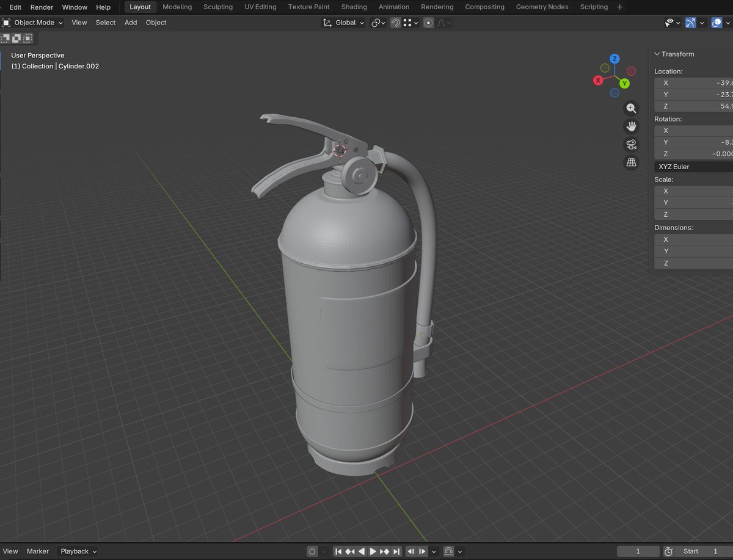Image resolution: width=733 pixels, height=560 pixels.
Task: Open the XYZ Euler rotation mode dropdown
Action: tap(693, 167)
